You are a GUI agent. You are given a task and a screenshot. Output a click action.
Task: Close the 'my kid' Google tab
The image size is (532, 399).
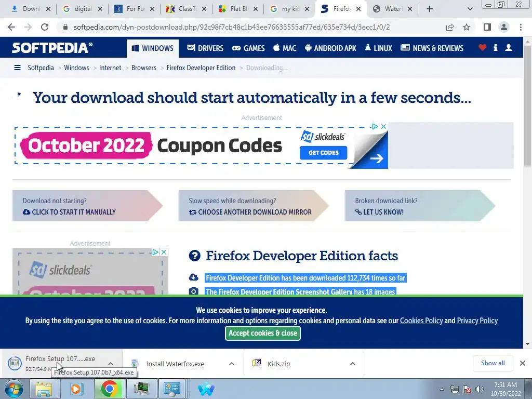coord(307,9)
